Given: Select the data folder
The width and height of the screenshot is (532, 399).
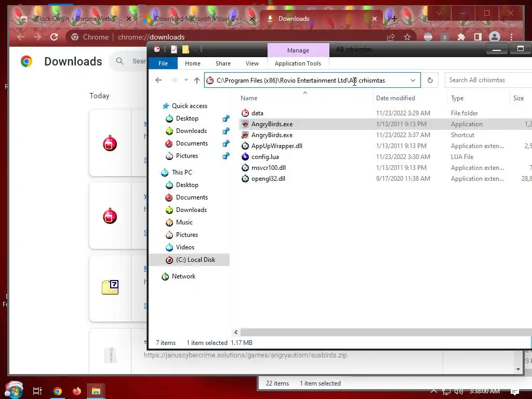Looking at the screenshot, I should [x=257, y=113].
